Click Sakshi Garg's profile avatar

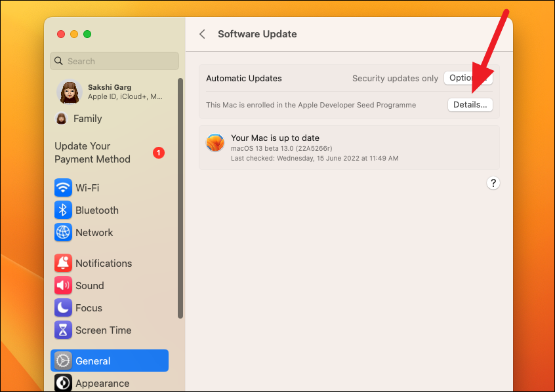(70, 92)
